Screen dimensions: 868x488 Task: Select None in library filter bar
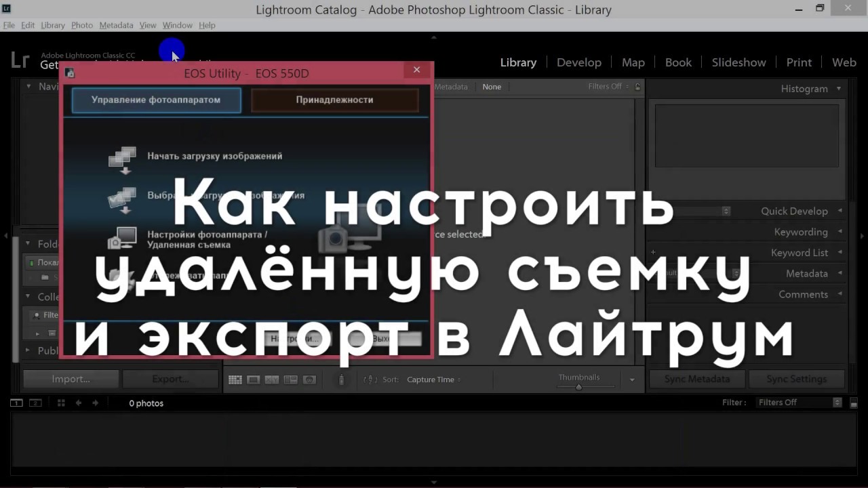coord(492,87)
